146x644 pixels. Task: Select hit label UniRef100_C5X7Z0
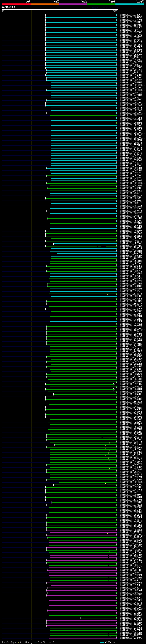131,37
